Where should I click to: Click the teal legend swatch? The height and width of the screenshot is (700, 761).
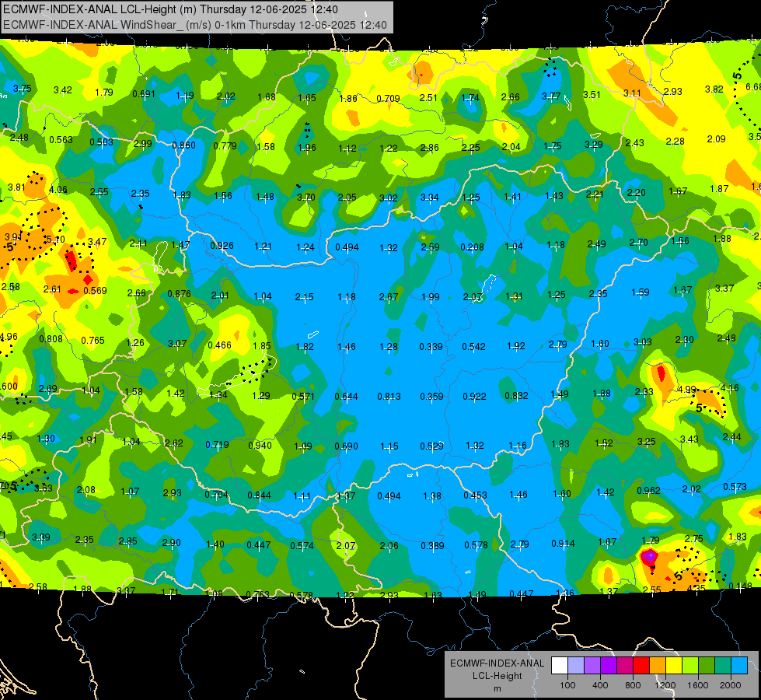723,665
